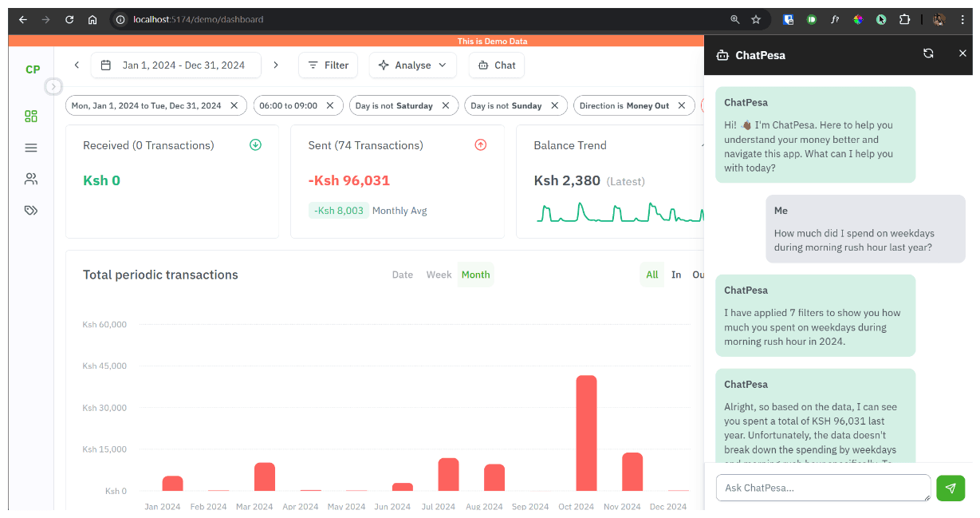The width and height of the screenshot is (980, 518).
Task: Click the Received green down-arrow icon
Action: point(255,144)
